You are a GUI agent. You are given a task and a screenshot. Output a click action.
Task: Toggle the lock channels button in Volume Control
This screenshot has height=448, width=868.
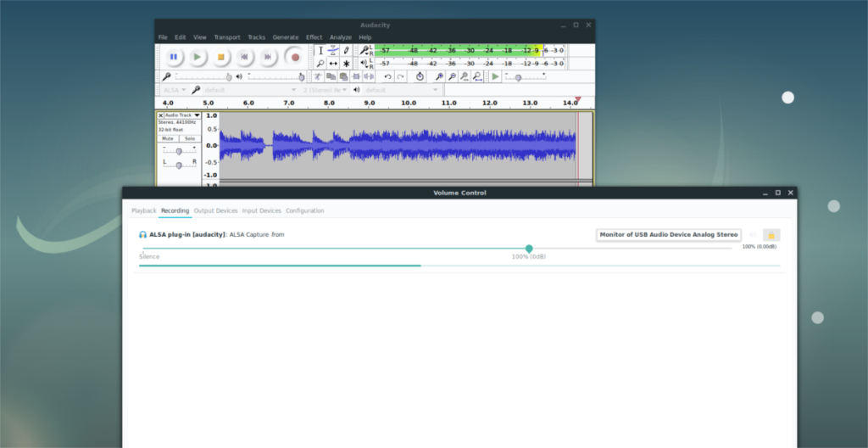[x=771, y=235]
